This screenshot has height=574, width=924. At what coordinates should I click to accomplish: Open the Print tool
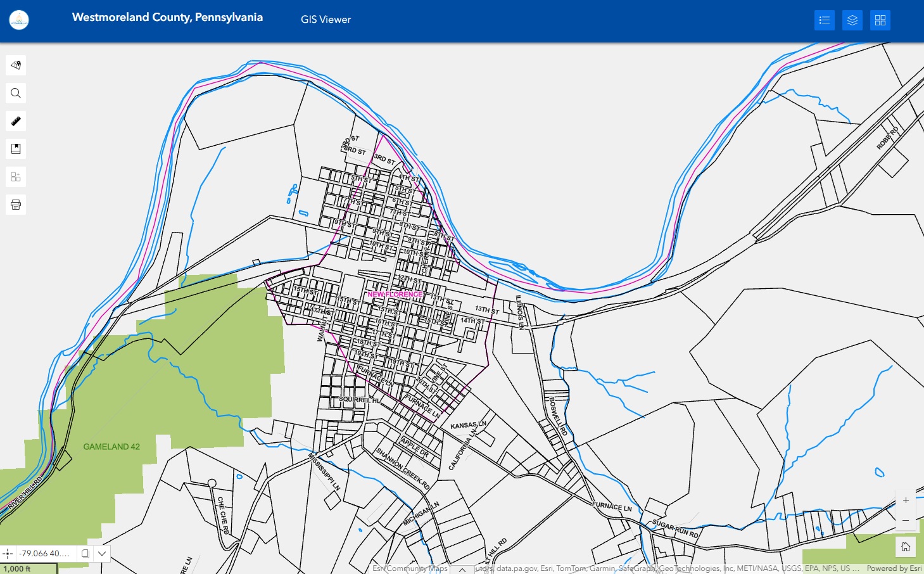pyautogui.click(x=16, y=205)
